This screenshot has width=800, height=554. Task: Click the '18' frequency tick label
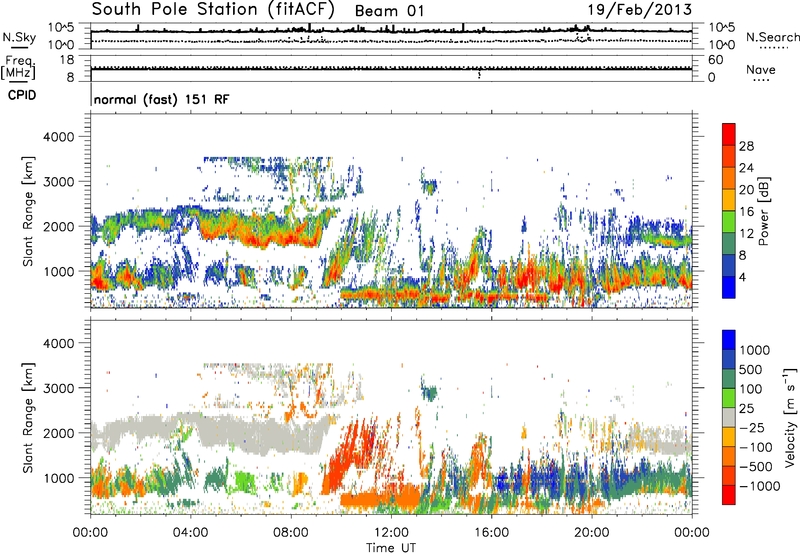(67, 60)
